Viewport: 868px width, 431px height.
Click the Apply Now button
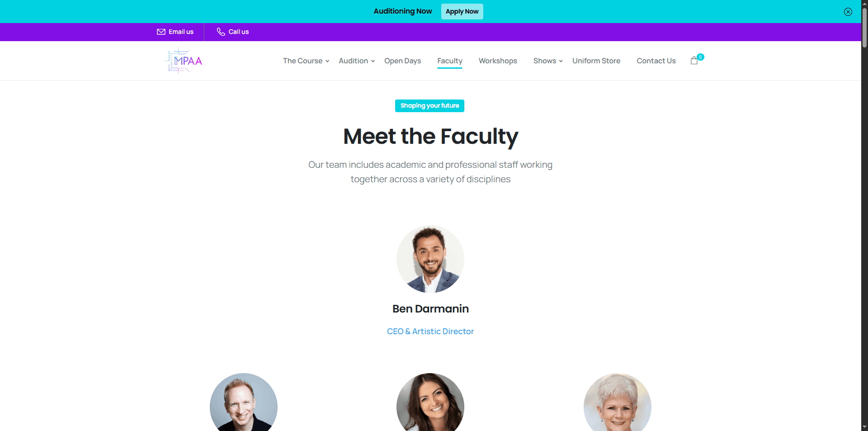click(462, 11)
